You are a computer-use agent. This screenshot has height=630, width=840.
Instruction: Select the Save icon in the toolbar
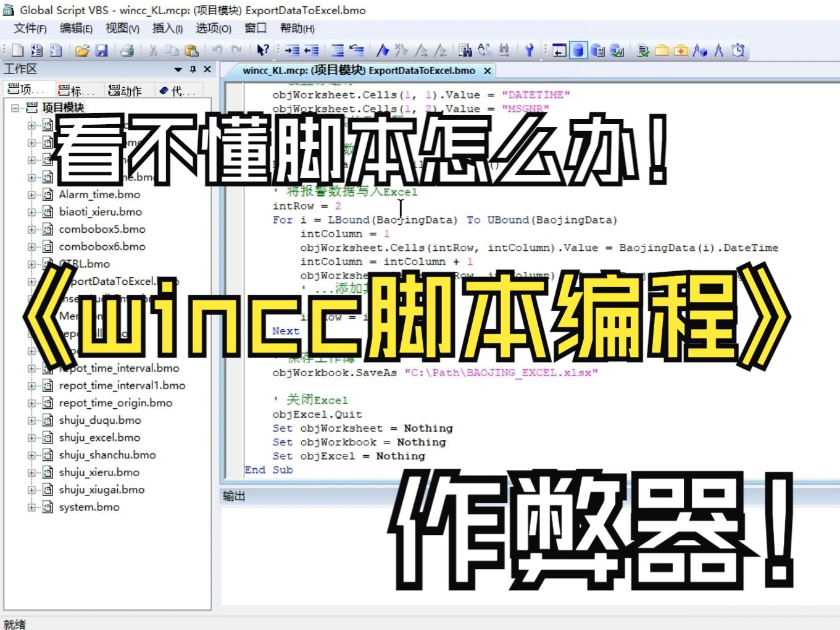coord(102,51)
